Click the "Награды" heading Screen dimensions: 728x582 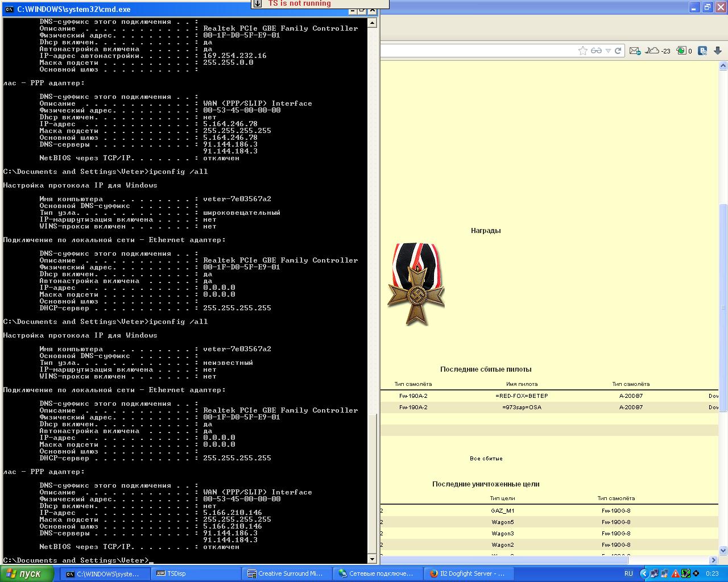486,230
